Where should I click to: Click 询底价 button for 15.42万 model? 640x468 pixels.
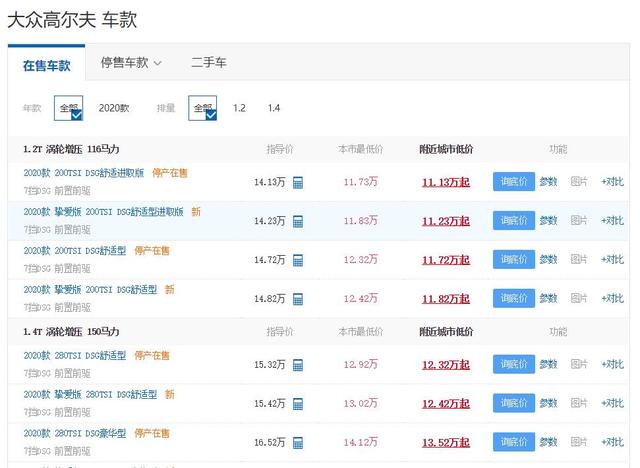pos(514,403)
